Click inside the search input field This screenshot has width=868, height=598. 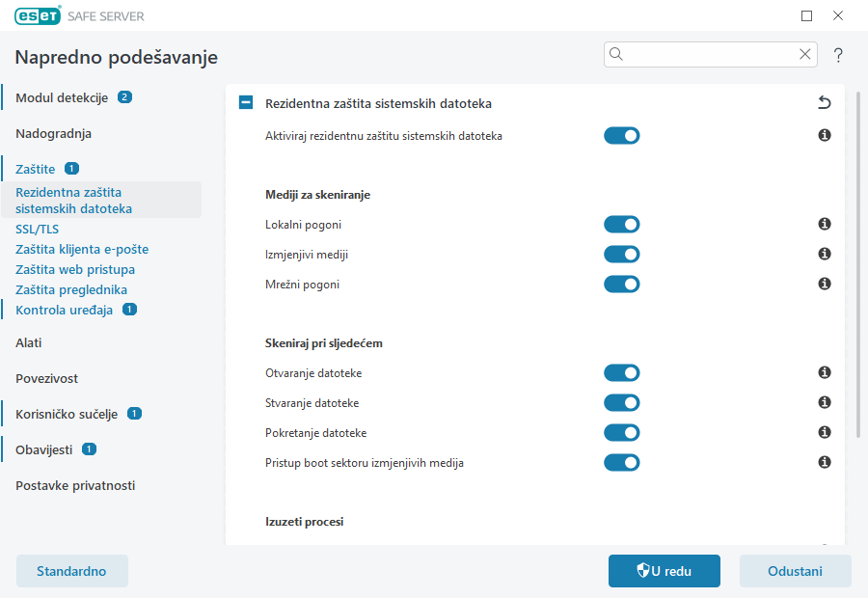(x=704, y=54)
